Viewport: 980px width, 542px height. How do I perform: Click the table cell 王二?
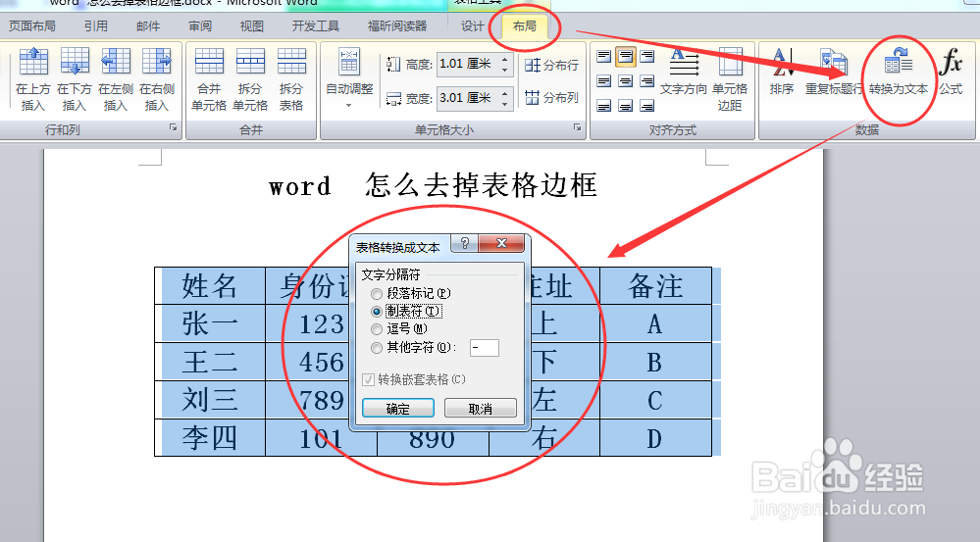(210, 363)
